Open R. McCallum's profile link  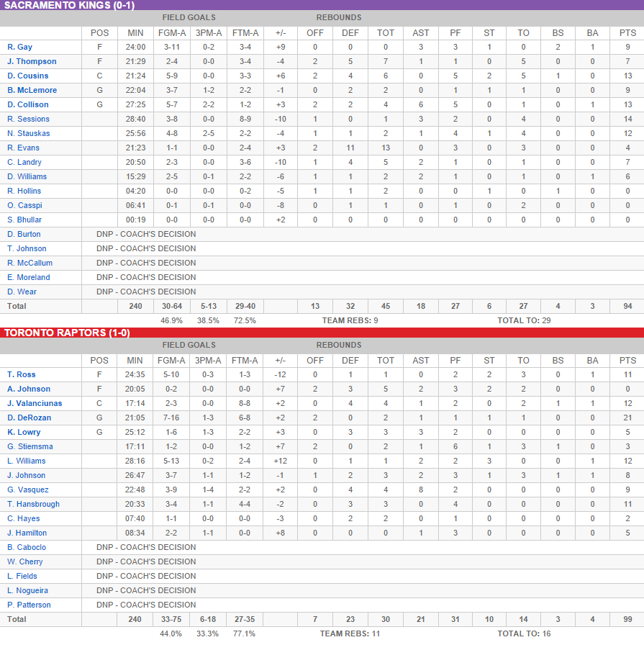tap(30, 263)
